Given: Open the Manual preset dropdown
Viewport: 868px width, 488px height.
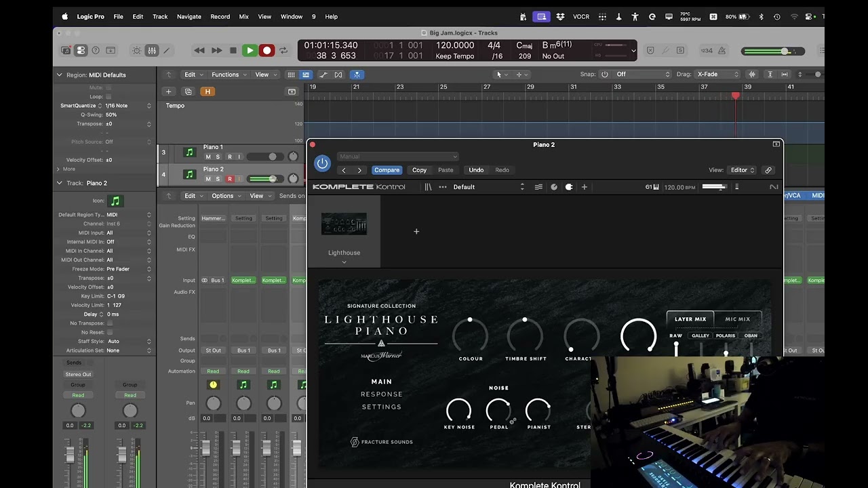Looking at the screenshot, I should [x=398, y=157].
